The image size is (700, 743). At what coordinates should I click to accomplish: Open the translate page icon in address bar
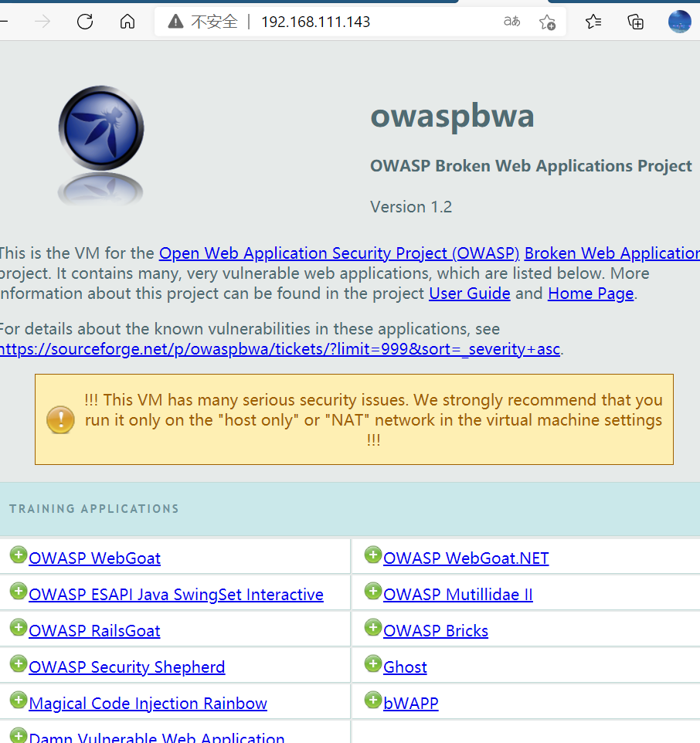tap(511, 22)
